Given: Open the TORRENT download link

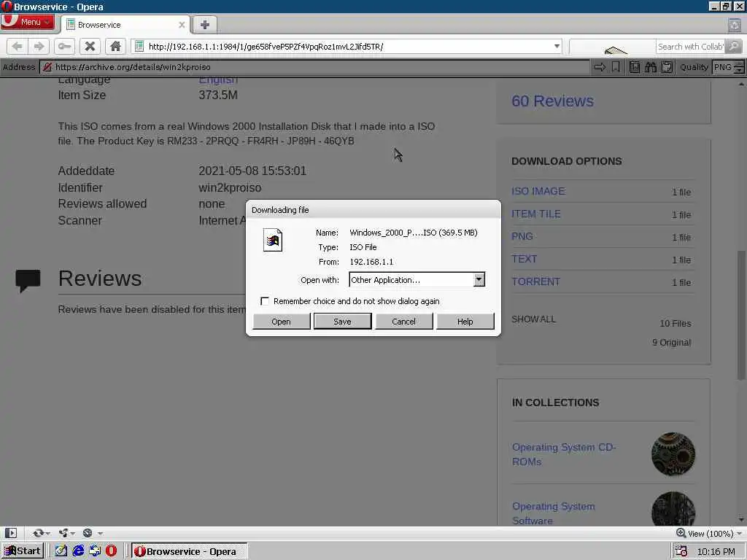Looking at the screenshot, I should 535,281.
